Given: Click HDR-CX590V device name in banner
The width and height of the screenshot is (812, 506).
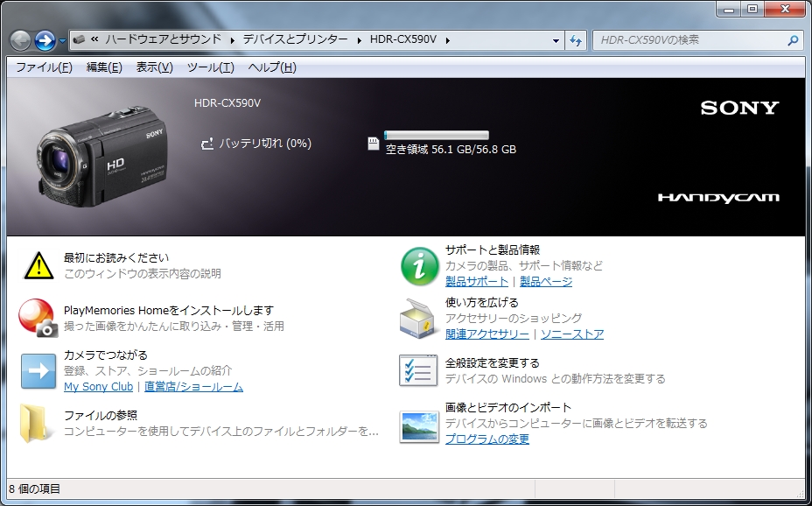Looking at the screenshot, I should [x=227, y=103].
